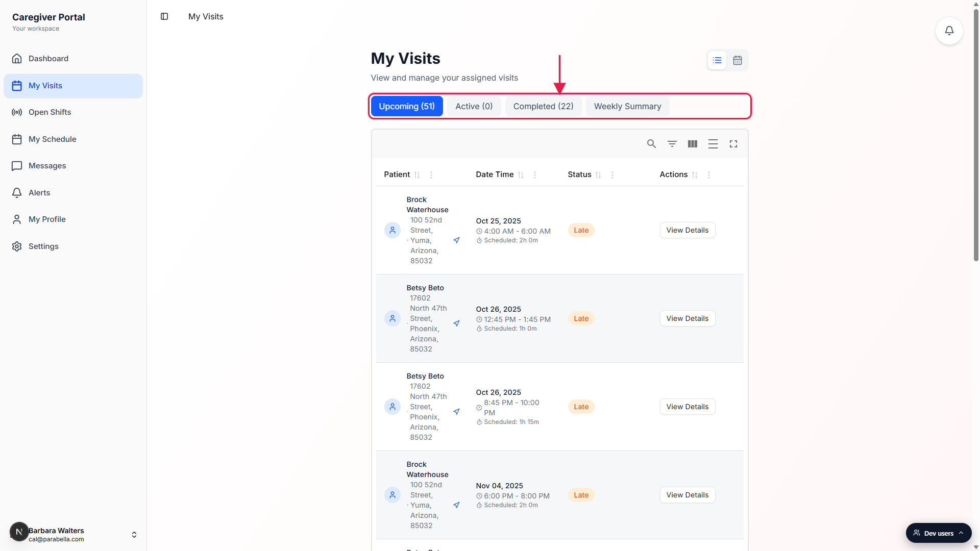The image size is (980, 551).
Task: Expand Barbara Walters account menu
Action: 134,535
